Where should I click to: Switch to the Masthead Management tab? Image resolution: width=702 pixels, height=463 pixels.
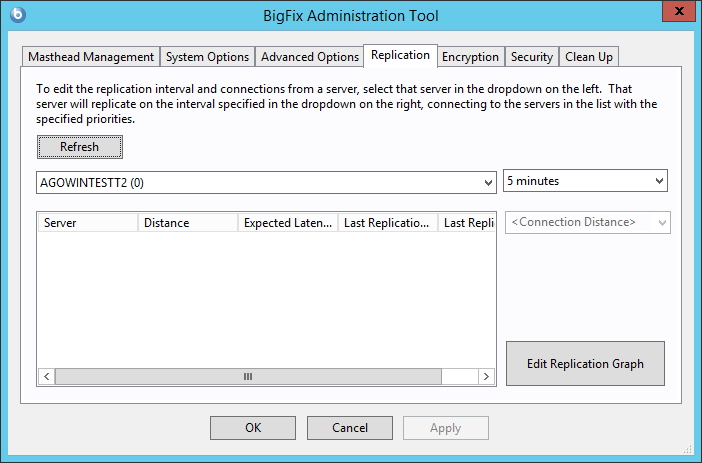[91, 57]
